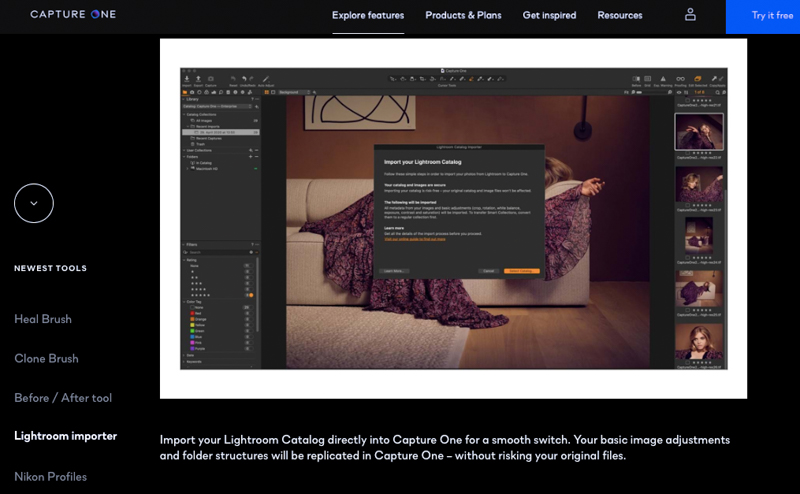Screen dimensions: 800x494
Task: Open the user account icon
Action: (690, 15)
